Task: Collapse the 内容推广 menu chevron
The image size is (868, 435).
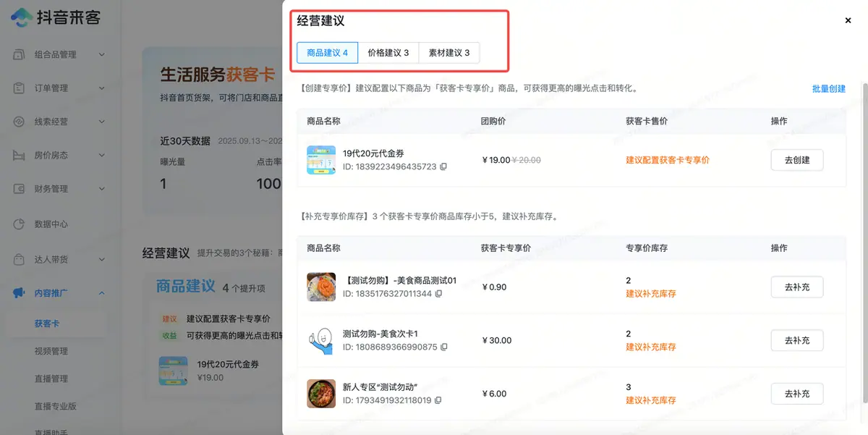Action: (101, 293)
